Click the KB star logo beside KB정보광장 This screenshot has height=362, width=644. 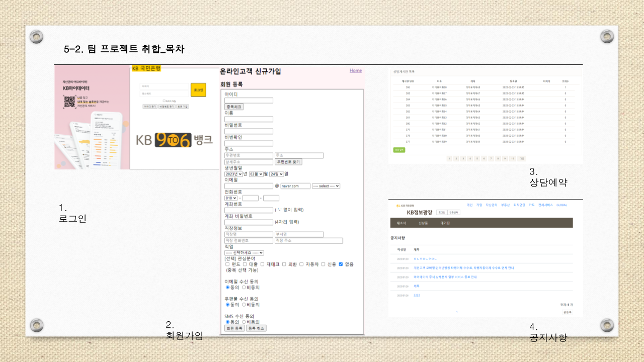[398, 205]
